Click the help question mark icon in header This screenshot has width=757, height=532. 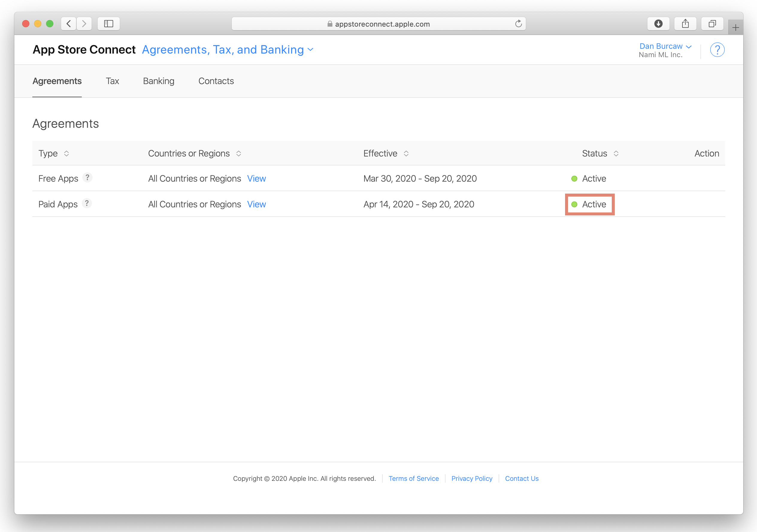tap(717, 50)
